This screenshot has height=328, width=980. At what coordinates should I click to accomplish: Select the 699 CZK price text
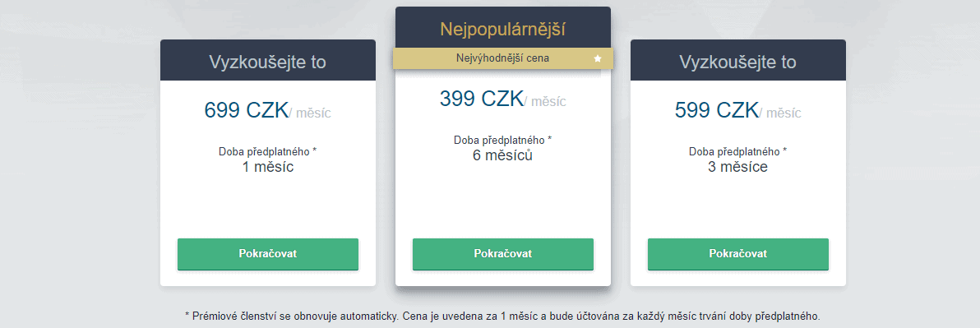click(247, 111)
